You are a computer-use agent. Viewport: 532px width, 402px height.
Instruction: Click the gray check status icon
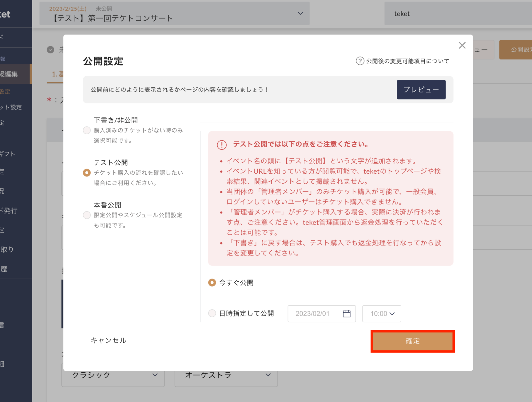point(51,50)
